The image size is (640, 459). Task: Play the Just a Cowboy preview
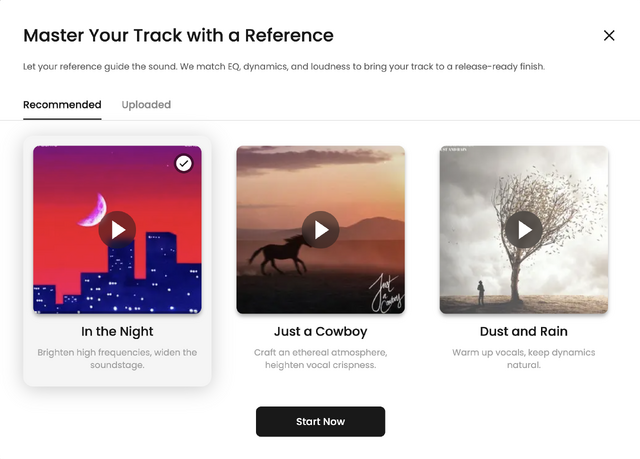coord(321,230)
